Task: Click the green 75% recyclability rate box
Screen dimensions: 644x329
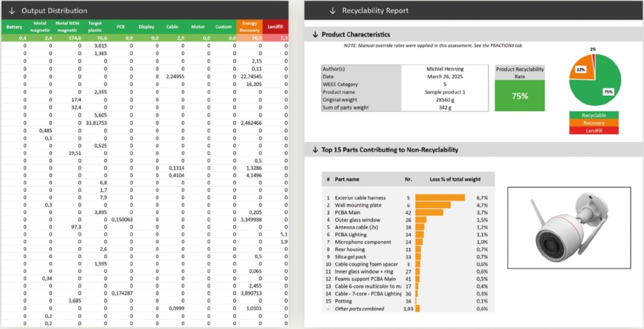Action: (x=519, y=96)
